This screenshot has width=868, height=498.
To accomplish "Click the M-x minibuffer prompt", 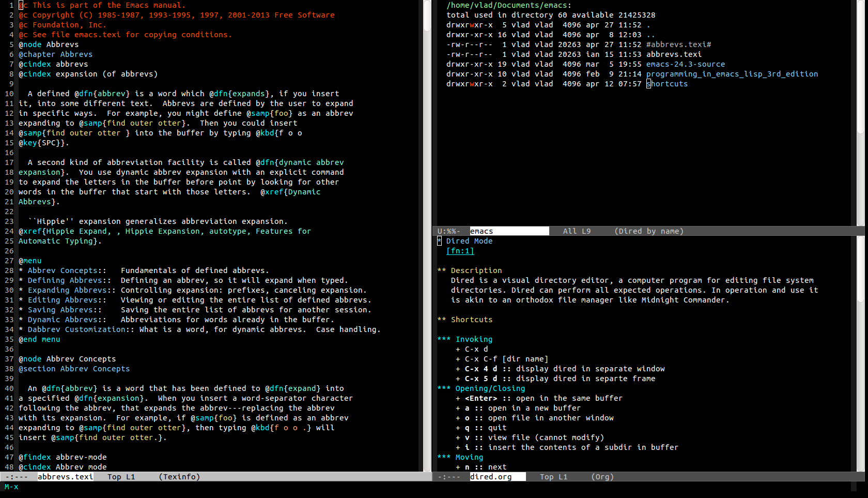I will tap(11, 487).
